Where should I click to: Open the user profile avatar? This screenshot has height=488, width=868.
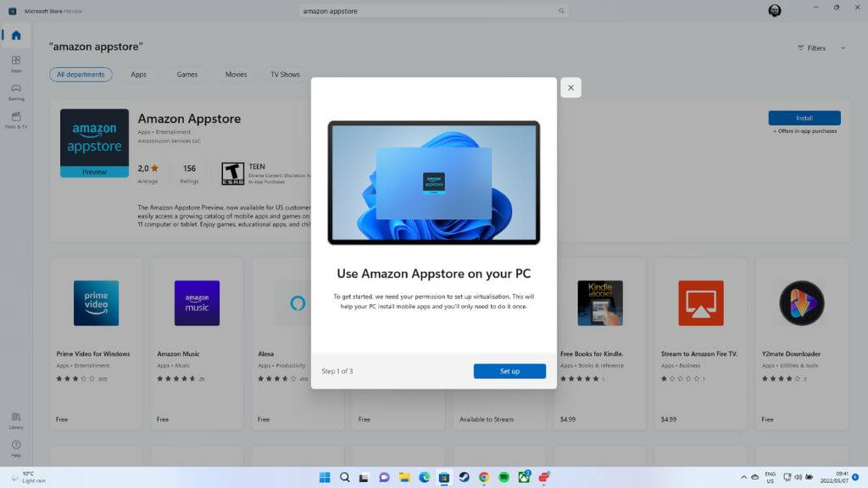point(775,10)
